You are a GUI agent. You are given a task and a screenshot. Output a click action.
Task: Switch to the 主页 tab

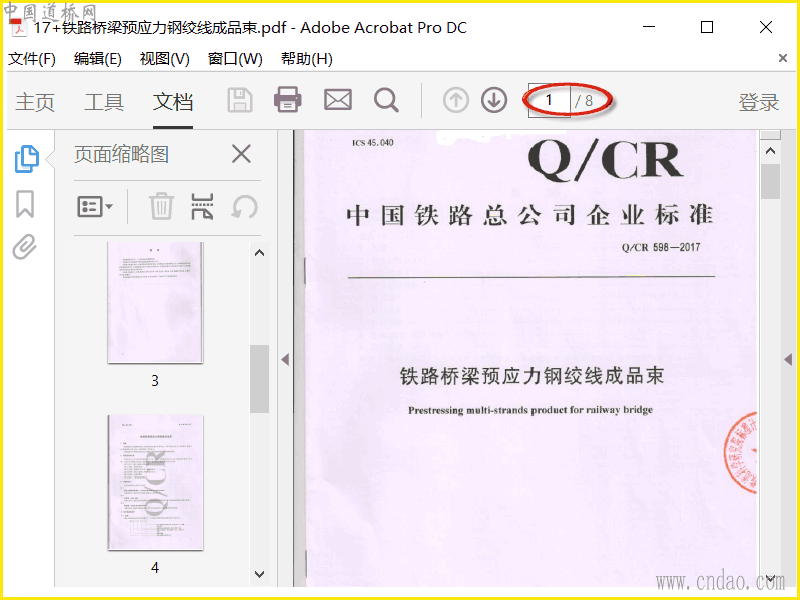[x=35, y=102]
